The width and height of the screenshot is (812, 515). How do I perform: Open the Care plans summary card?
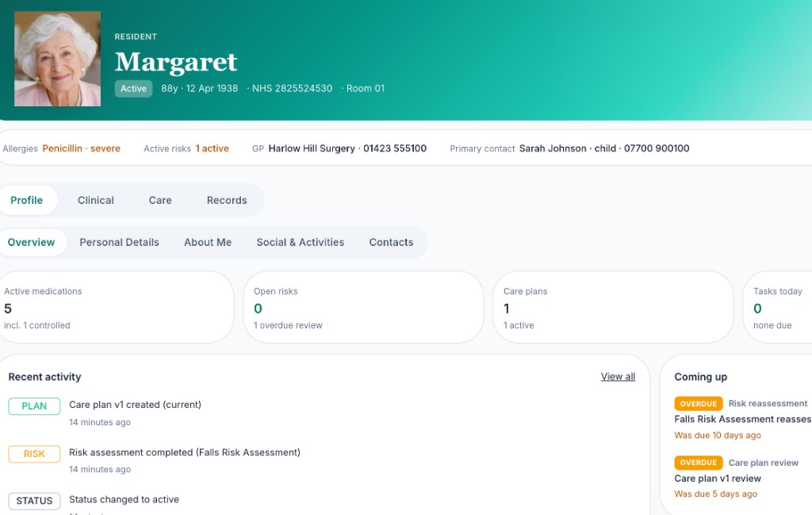tap(613, 307)
